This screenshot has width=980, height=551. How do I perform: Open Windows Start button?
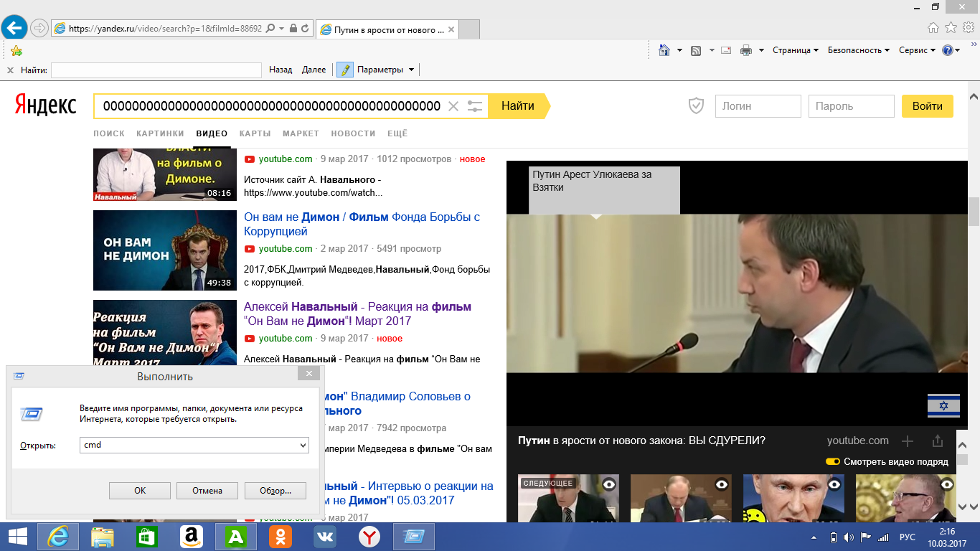pos(17,537)
